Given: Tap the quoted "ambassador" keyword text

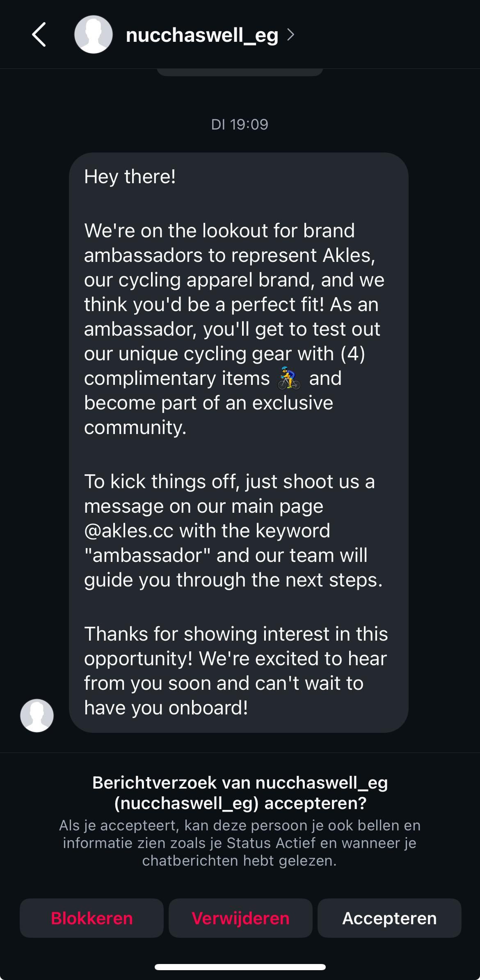Looking at the screenshot, I should pos(147,555).
